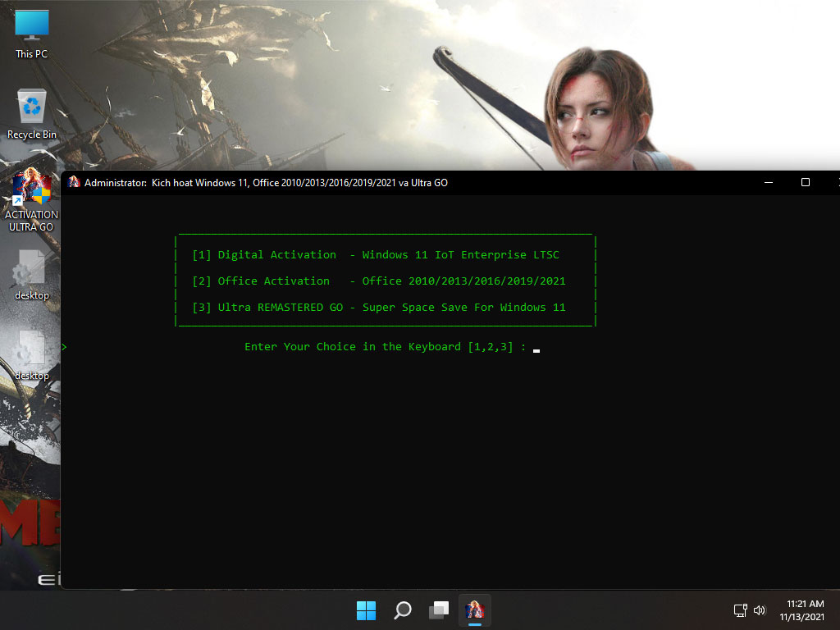Click the Ultra GO activation taskbar app
The width and height of the screenshot is (840, 630).
(x=475, y=610)
